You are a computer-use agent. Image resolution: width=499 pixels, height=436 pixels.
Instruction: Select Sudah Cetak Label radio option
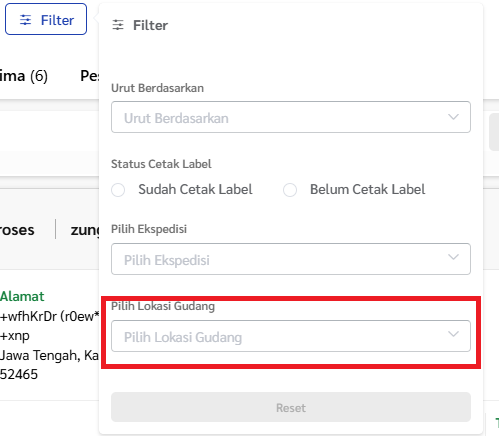click(118, 190)
